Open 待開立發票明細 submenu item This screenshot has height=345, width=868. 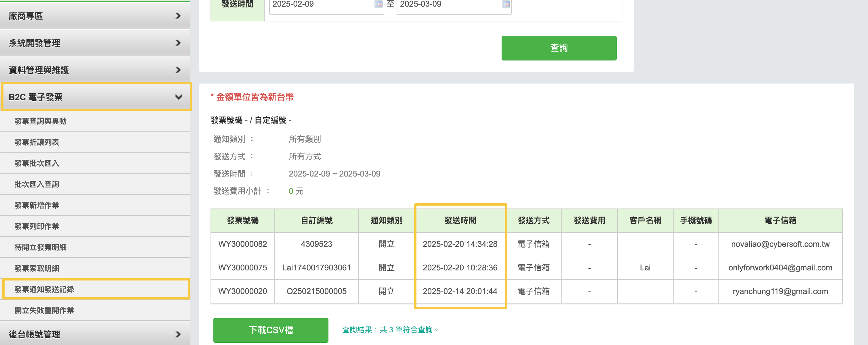point(95,247)
